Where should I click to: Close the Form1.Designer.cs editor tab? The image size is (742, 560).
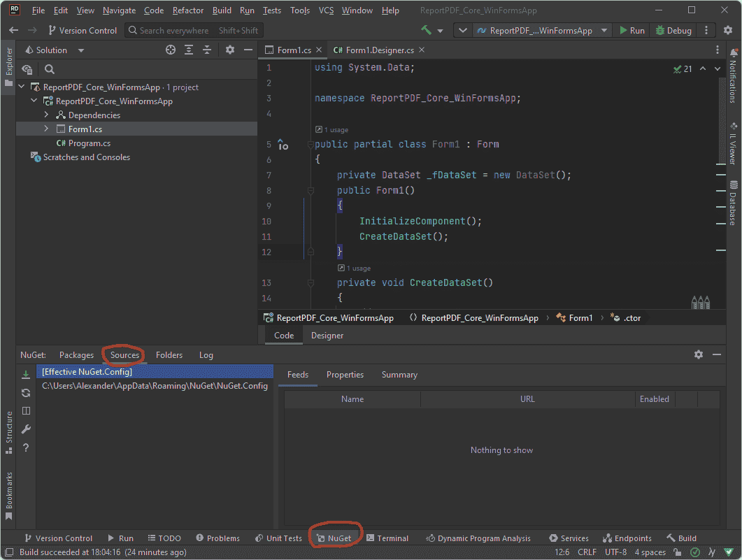422,50
